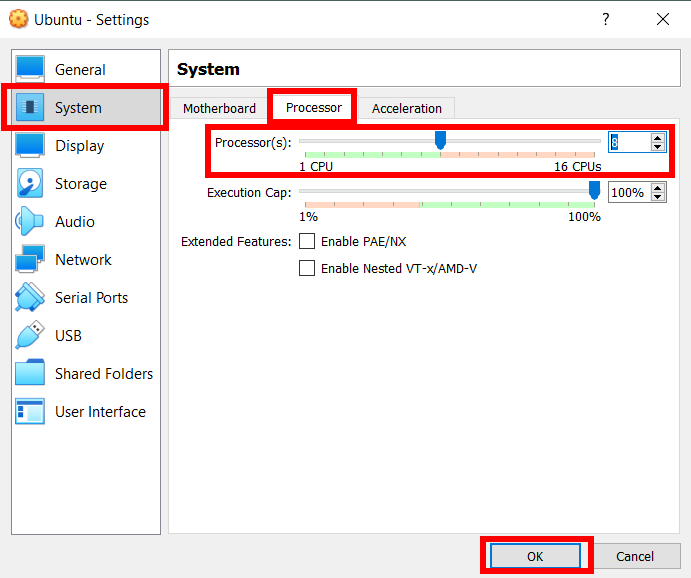The width and height of the screenshot is (691, 578).
Task: Click the 'Enable Nested VT-x/AMD-V' label text
Action: 399,268
